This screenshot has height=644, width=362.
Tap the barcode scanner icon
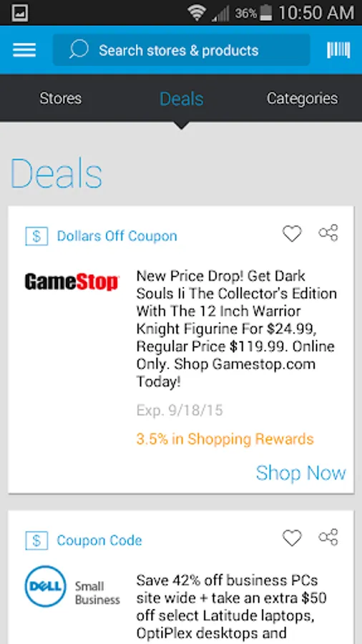(x=338, y=50)
